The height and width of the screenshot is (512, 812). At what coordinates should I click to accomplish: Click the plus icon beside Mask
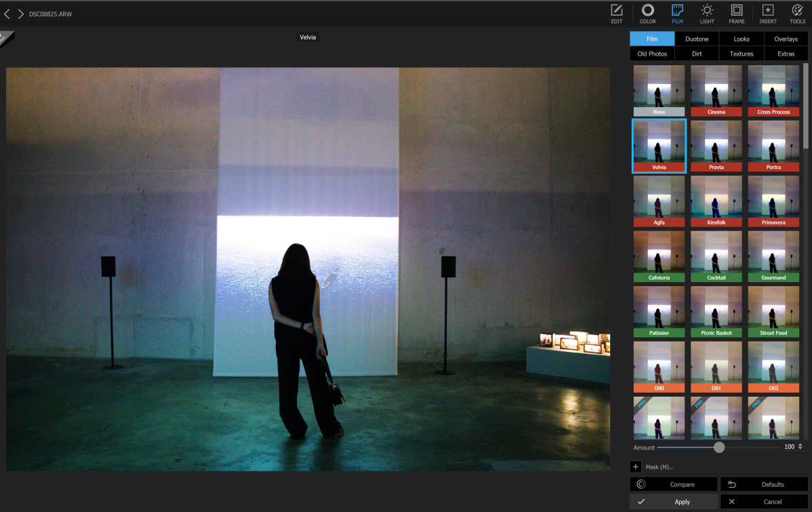pos(636,467)
